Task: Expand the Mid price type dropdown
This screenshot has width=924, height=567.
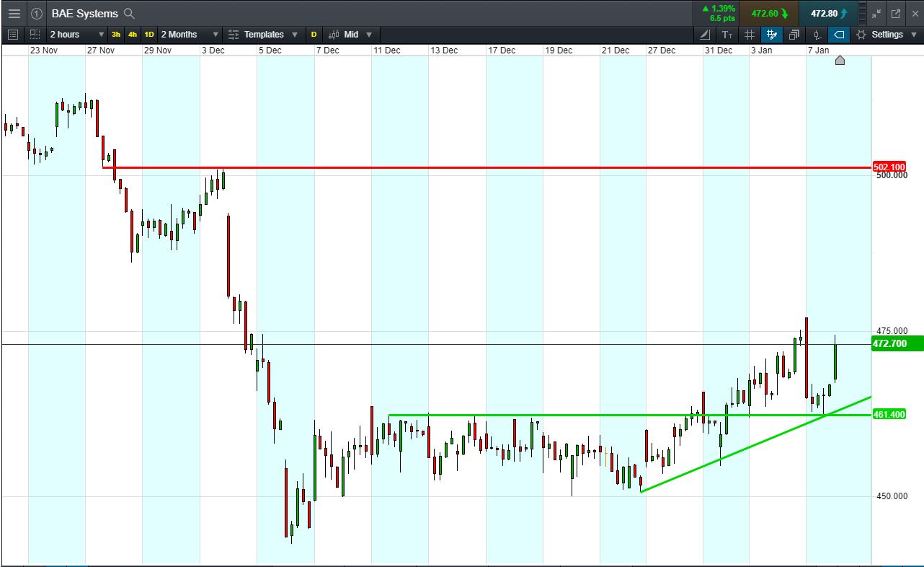Action: tap(369, 35)
